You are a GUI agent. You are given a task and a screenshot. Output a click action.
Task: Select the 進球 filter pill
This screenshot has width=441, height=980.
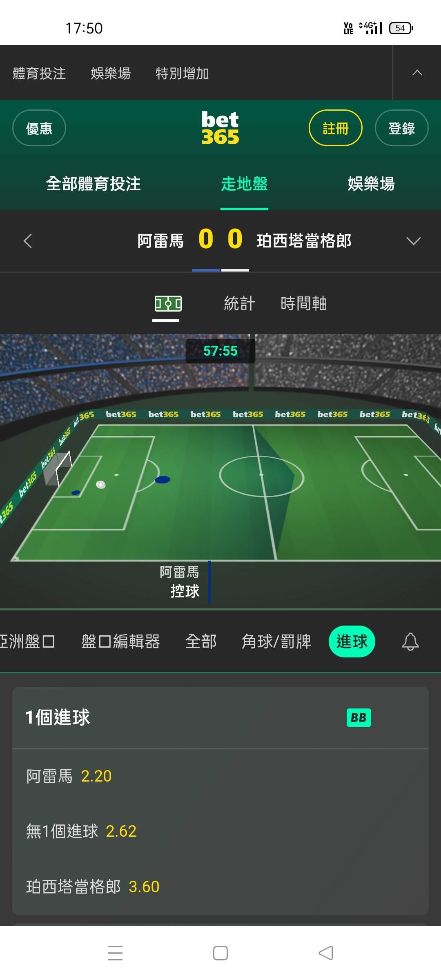coord(352,641)
